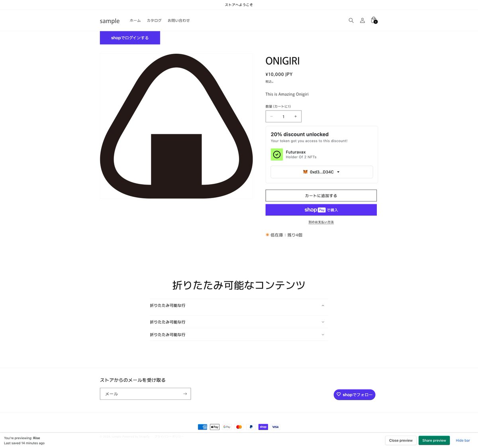Open the store search
Viewport: 478px width, 448px height.
pos(351,20)
